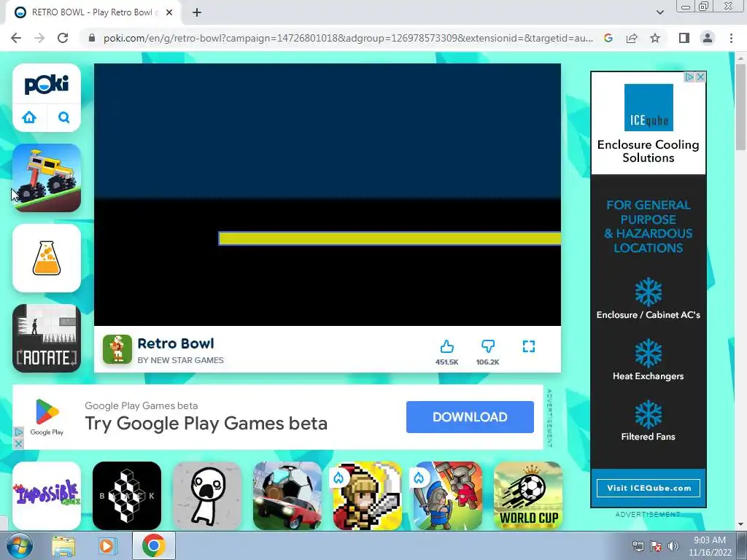Image resolution: width=747 pixels, height=560 pixels.
Task: Click the ICEqube logo in ad
Action: tap(649, 108)
